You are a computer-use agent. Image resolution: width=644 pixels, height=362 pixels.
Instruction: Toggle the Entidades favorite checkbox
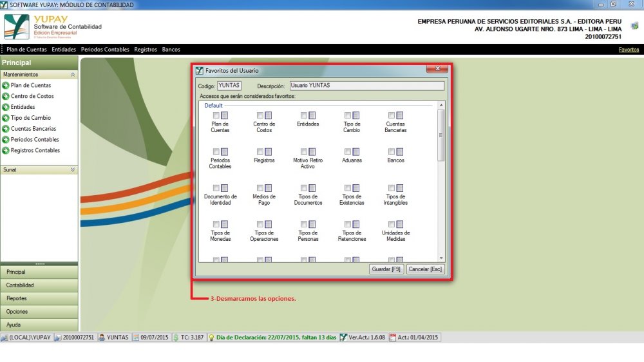click(x=303, y=115)
